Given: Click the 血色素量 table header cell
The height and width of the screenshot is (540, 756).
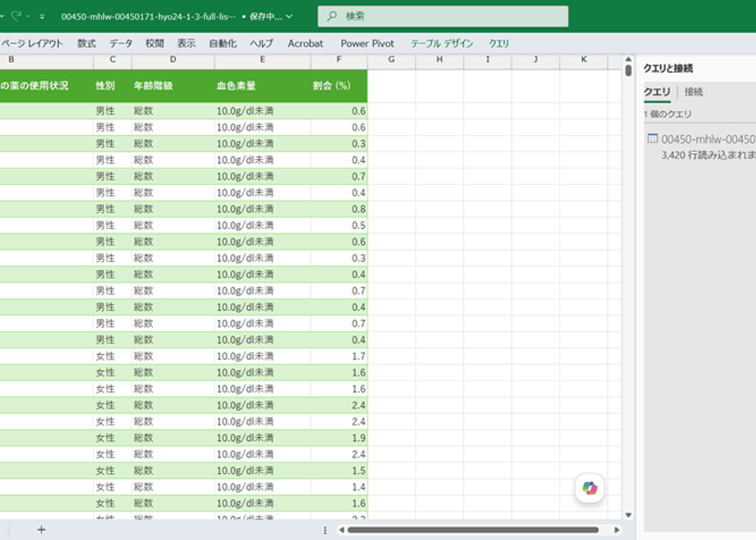Looking at the screenshot, I should point(263,86).
